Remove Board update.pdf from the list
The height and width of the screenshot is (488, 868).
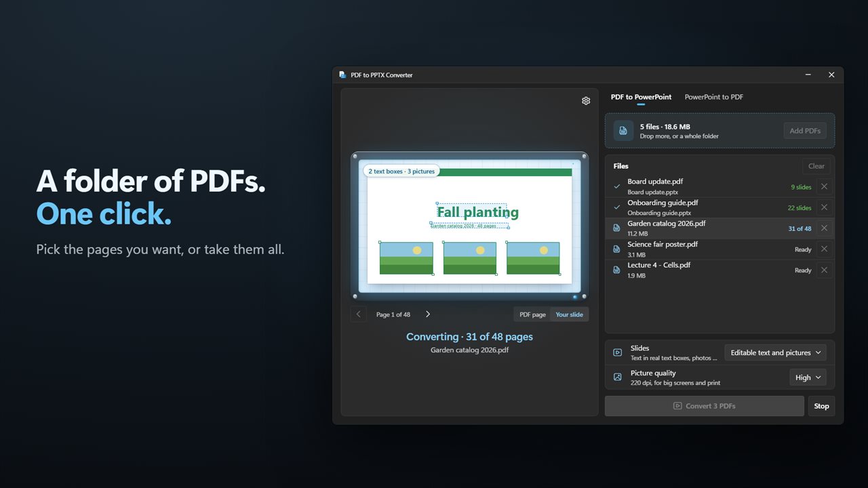824,186
